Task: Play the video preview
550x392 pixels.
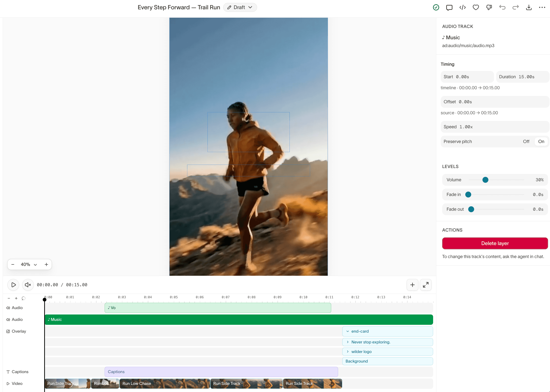Action: [14, 285]
